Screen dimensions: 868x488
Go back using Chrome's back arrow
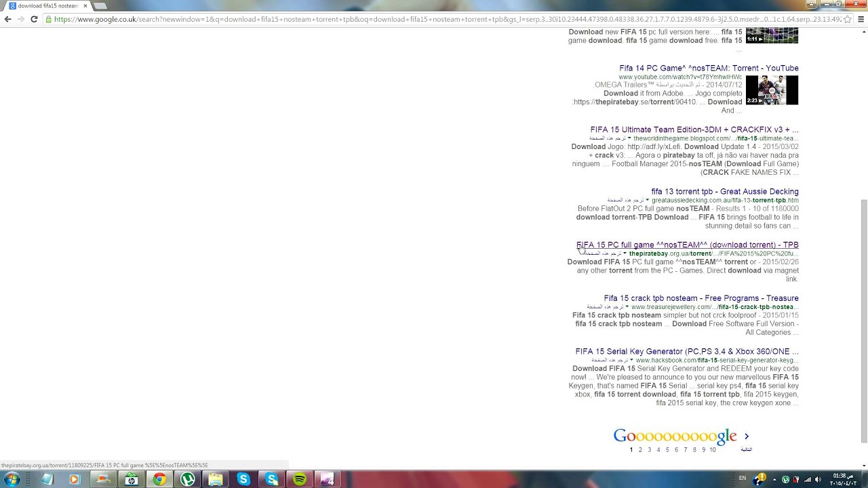pyautogui.click(x=7, y=19)
